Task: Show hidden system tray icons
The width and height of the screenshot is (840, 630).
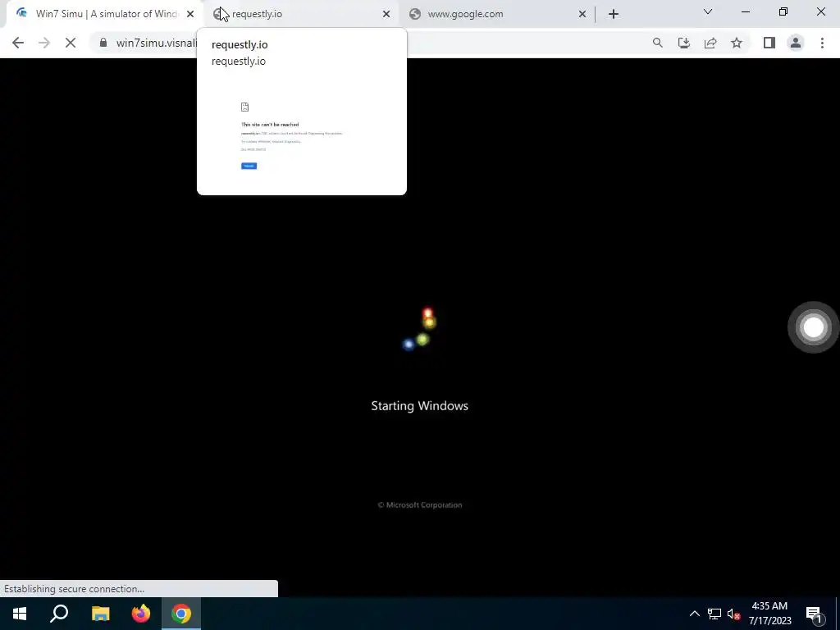Action: [x=694, y=614]
